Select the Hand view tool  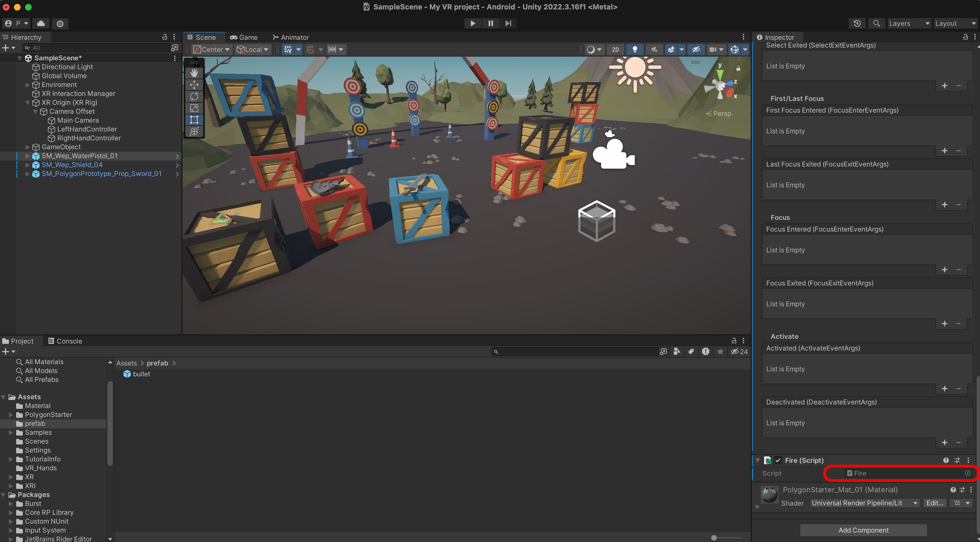[x=194, y=73]
